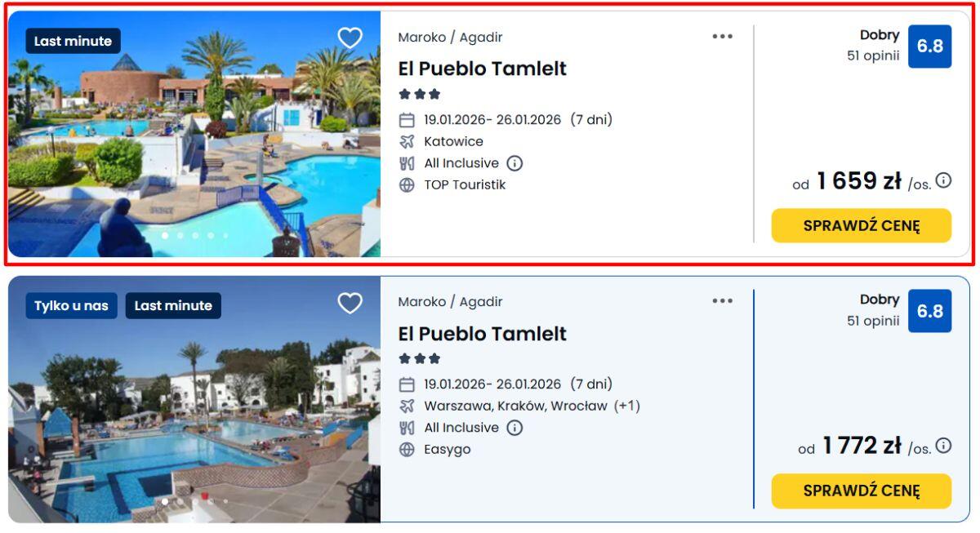Favorite the Katowice El Pueblo Tamlelt offer
980x533 pixels.
(350, 38)
